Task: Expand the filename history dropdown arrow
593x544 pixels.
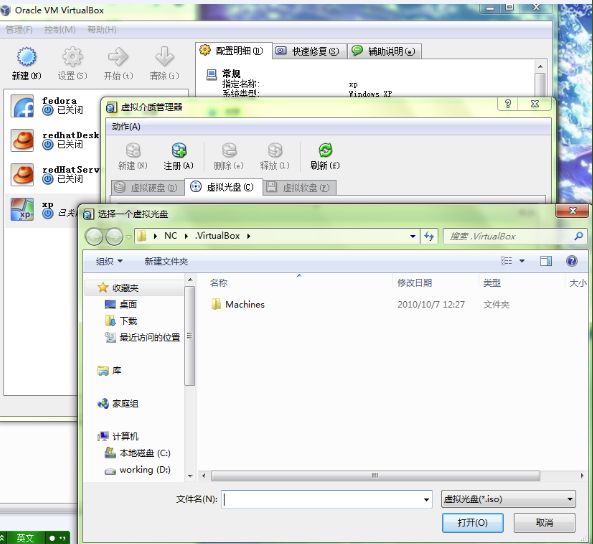Action: coord(427,500)
